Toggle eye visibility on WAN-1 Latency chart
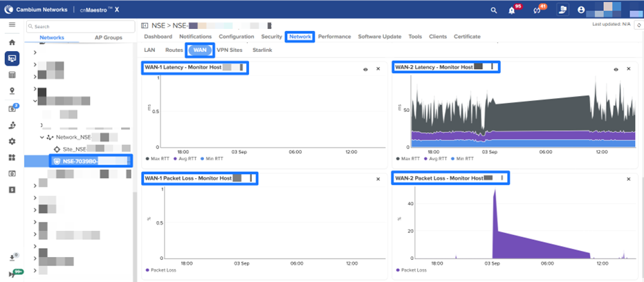 coord(365,69)
